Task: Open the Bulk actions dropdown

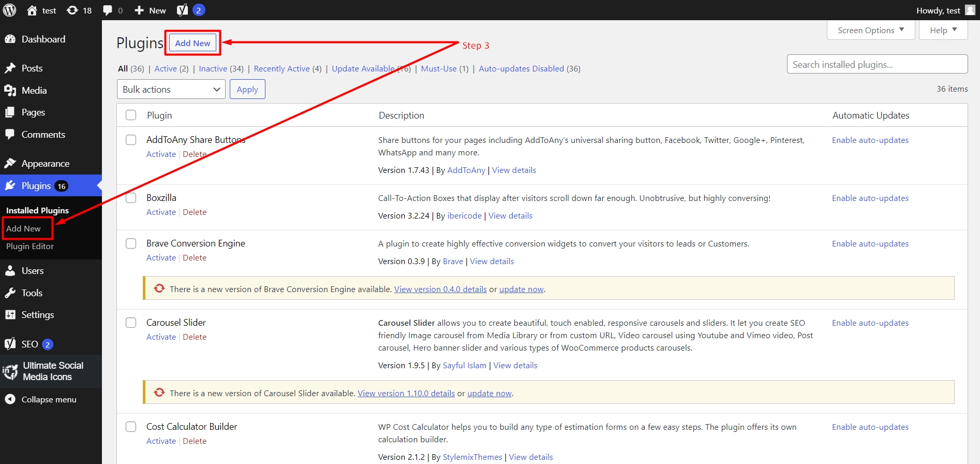Action: click(x=171, y=89)
